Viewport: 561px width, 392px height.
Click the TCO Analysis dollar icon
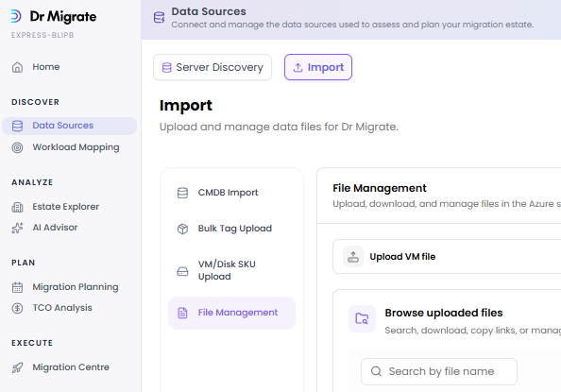(17, 308)
